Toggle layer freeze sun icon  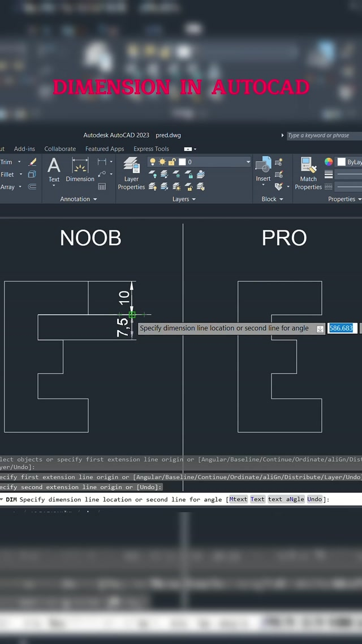(162, 162)
